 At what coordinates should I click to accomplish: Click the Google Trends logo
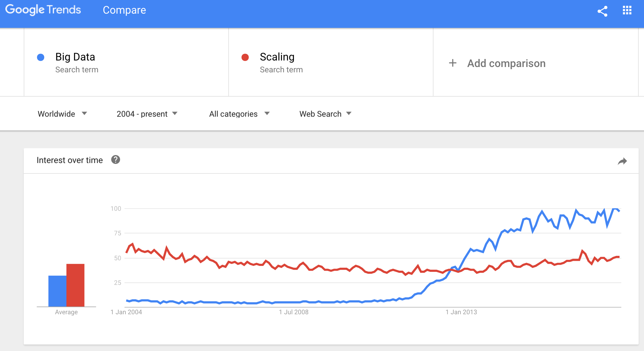43,10
